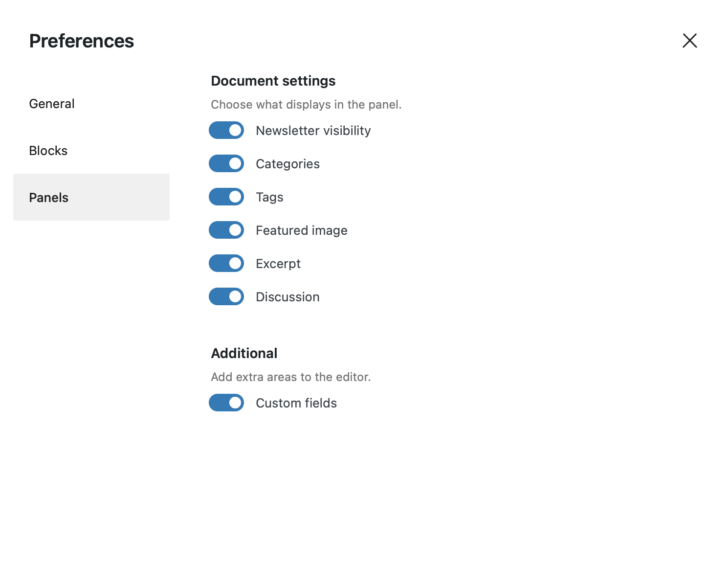Switch to the General preferences tab
Viewport: 728px width, 587px height.
[x=52, y=103]
